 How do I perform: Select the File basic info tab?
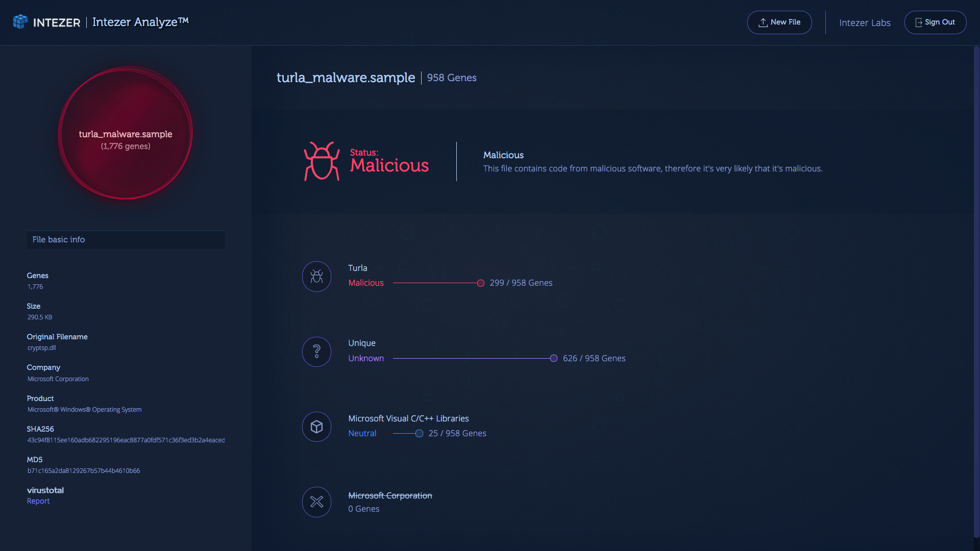pos(126,240)
